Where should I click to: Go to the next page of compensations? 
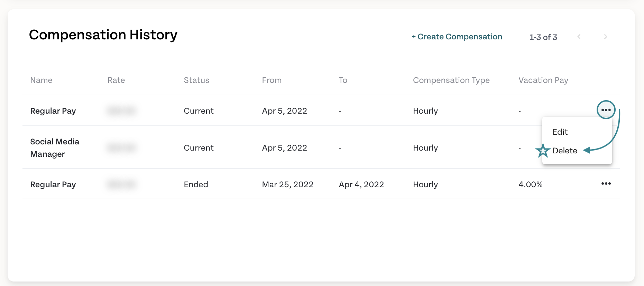[x=605, y=37]
